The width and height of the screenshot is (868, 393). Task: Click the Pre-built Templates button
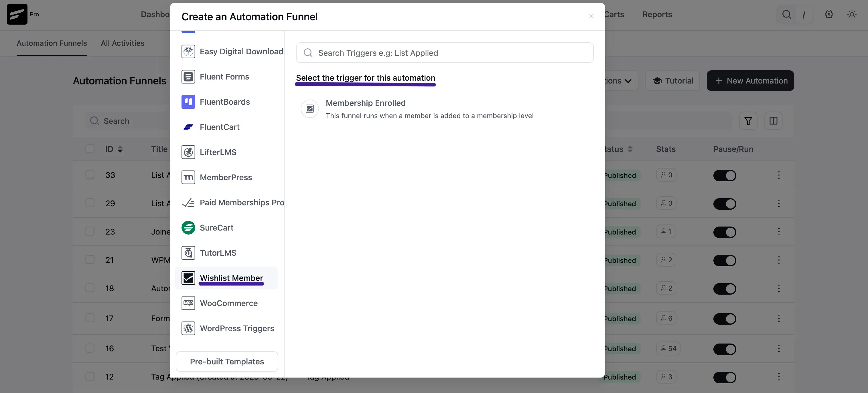[x=227, y=361]
